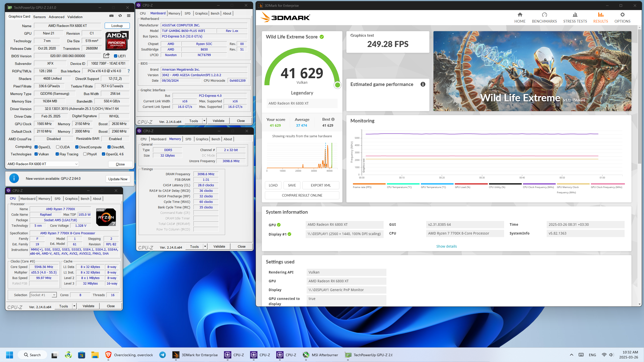Image resolution: width=644 pixels, height=362 pixels.
Task: Open 3DMark STRESS TESTS section
Action: [x=575, y=18]
